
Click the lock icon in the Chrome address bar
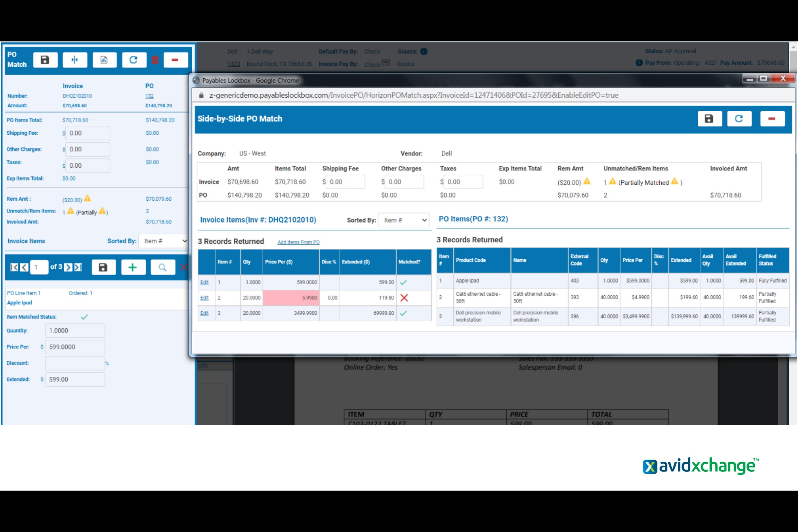[x=201, y=95]
